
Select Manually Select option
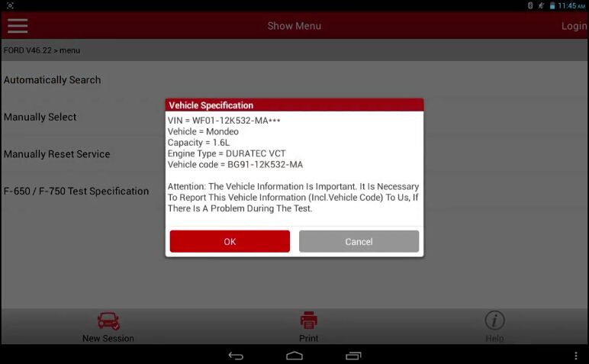40,117
